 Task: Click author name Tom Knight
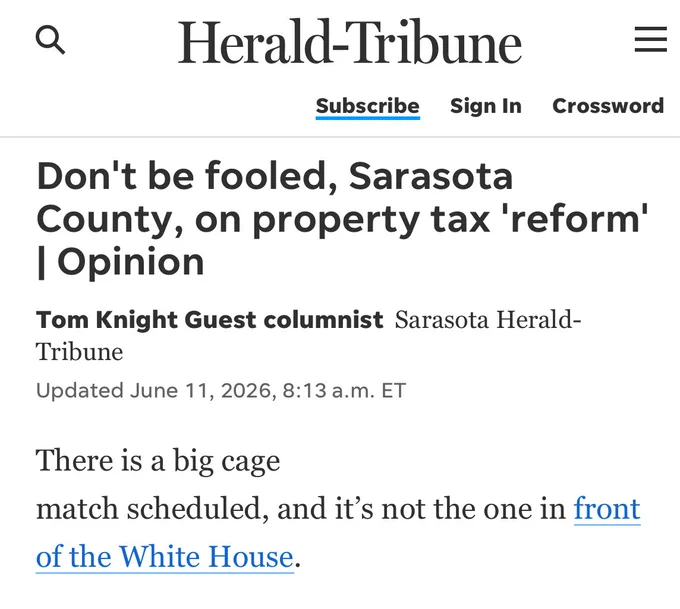[x=107, y=320]
